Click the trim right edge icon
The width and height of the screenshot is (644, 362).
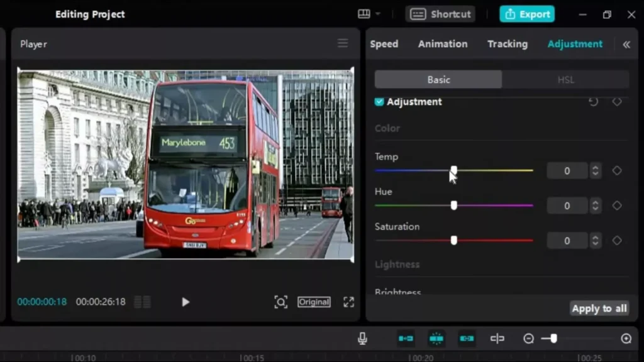467,338
